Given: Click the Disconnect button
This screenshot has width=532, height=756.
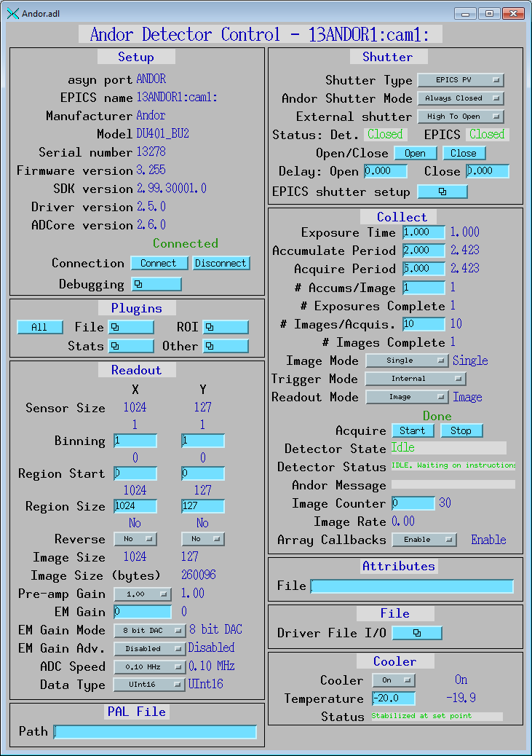Looking at the screenshot, I should click(222, 263).
